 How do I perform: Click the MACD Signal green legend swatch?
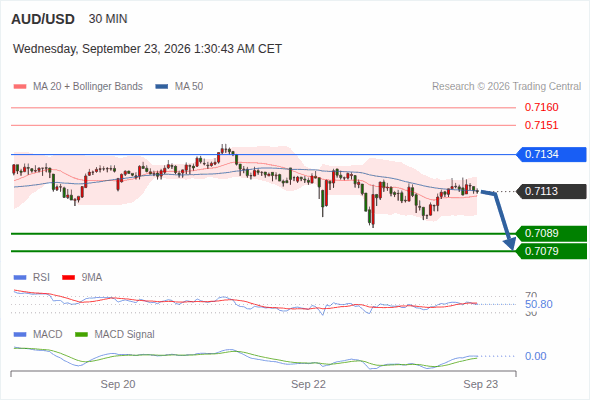(81, 335)
